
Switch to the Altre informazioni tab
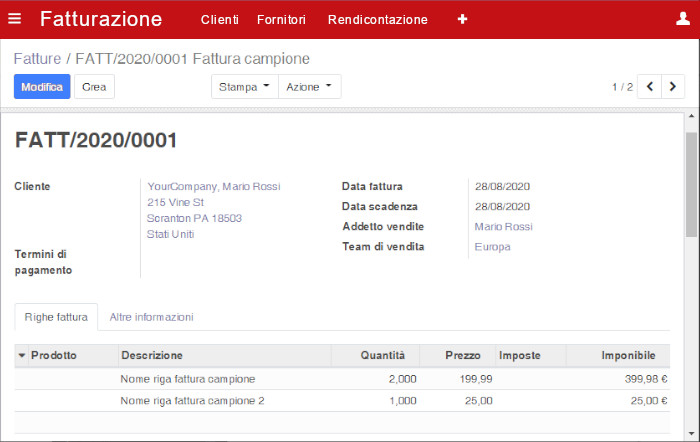152,317
